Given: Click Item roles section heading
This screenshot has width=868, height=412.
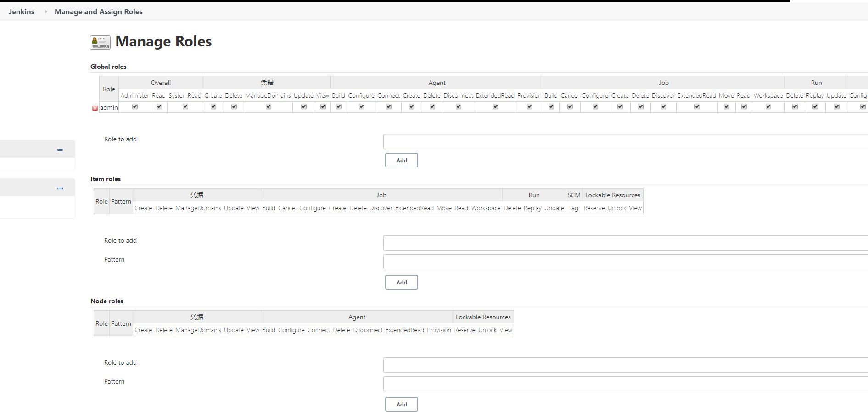Looking at the screenshot, I should (x=106, y=179).
